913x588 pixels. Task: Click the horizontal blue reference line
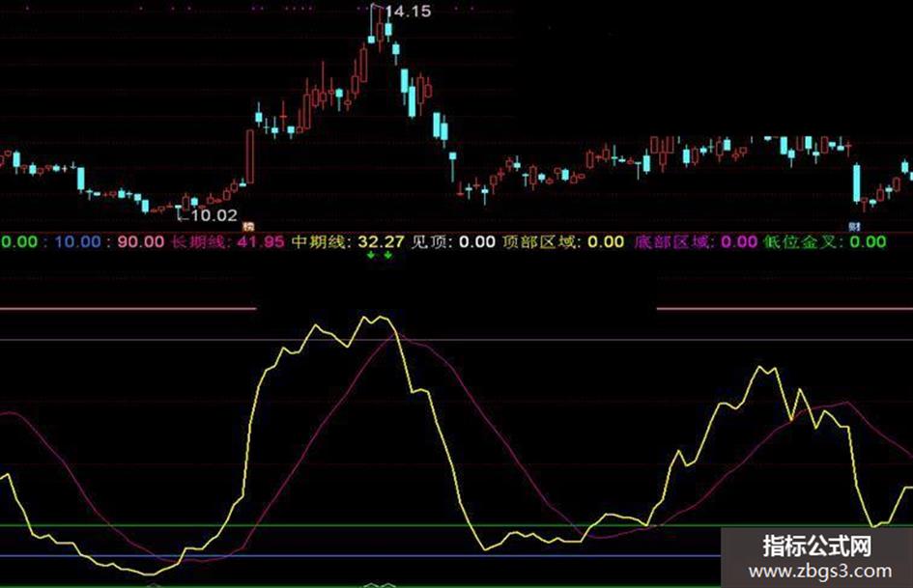tap(360, 556)
